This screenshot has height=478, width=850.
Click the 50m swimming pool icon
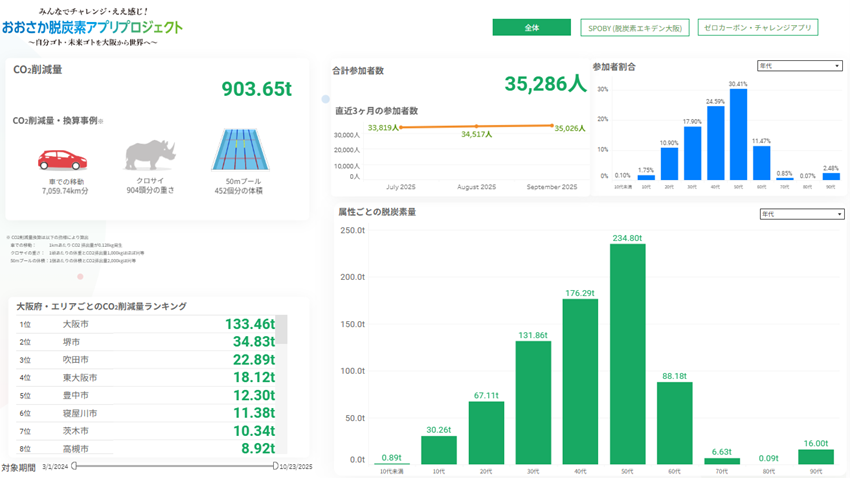(x=238, y=152)
